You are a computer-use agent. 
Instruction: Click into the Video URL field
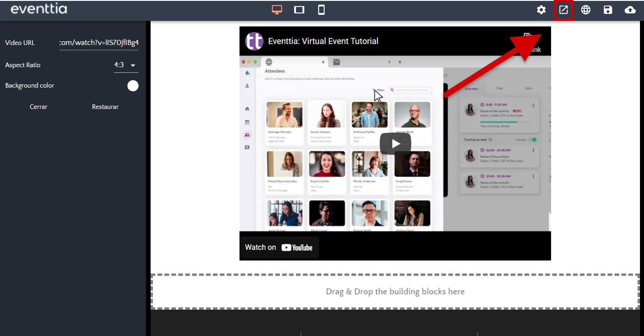(x=99, y=43)
